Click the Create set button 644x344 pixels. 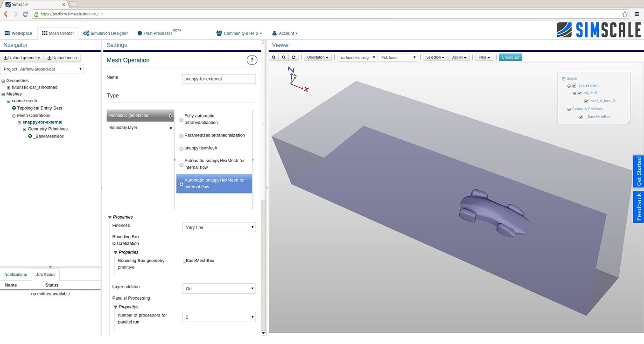coord(510,57)
